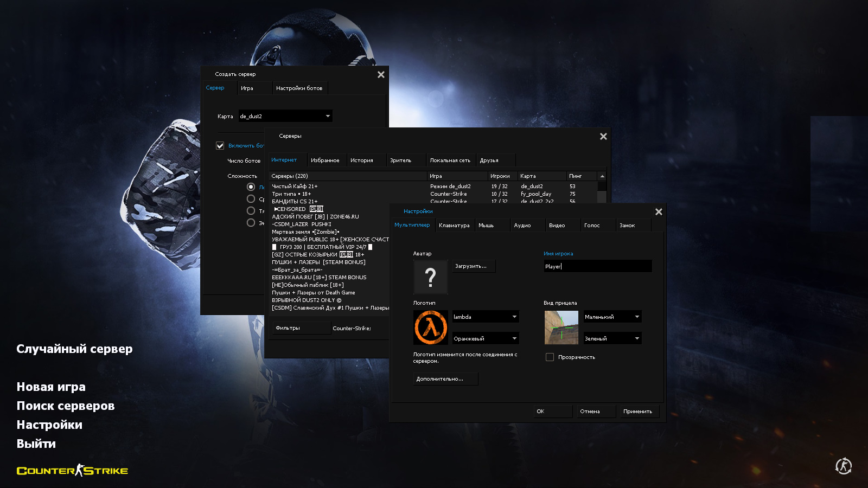This screenshot has height=488, width=868.
Task: Click the Загрузить avatar upload button
Action: tap(474, 266)
